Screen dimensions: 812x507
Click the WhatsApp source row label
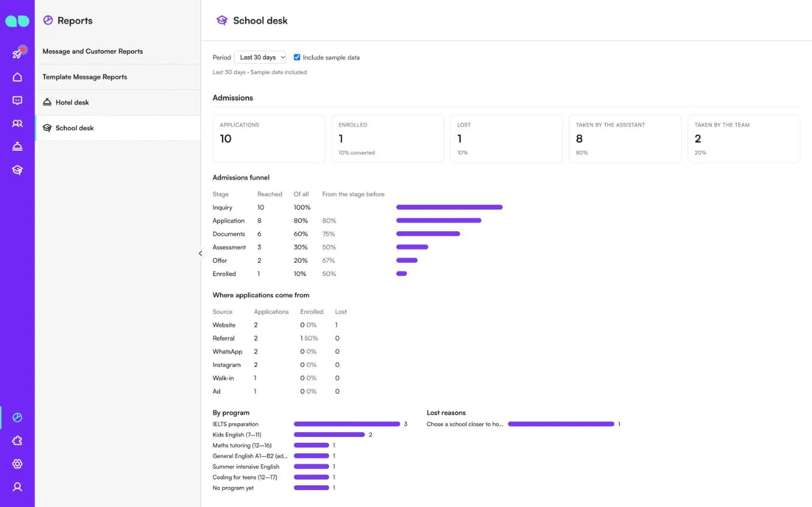coord(227,352)
